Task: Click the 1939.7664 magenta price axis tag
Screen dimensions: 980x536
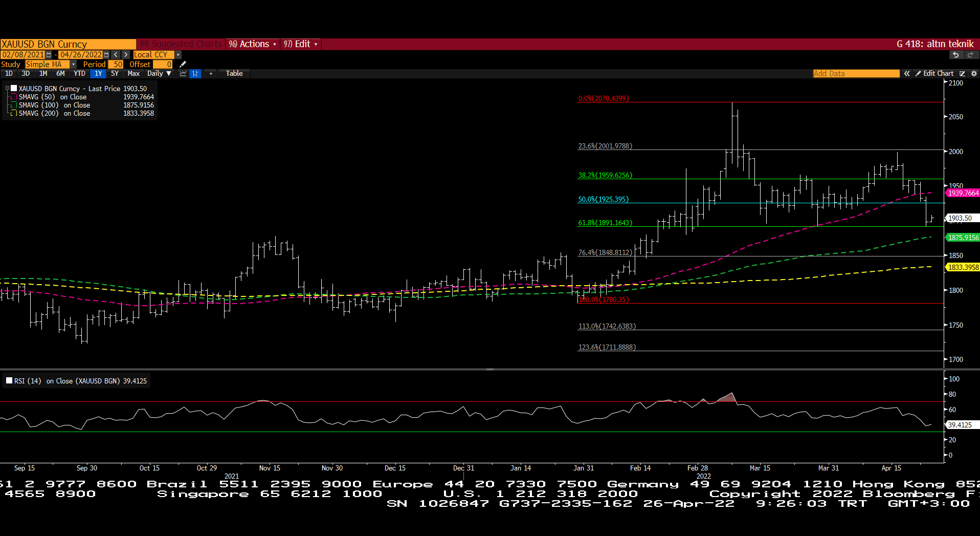Action: tap(963, 193)
